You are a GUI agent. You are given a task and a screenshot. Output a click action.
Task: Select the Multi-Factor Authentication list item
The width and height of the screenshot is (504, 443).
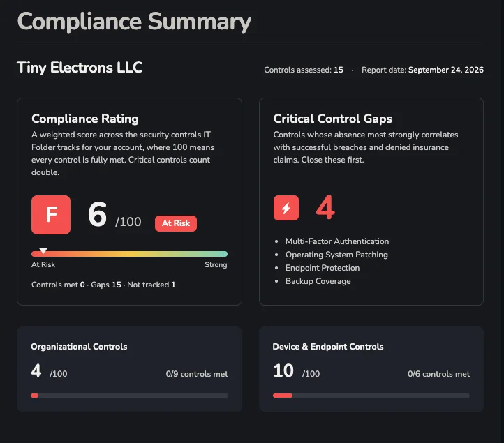[337, 241]
